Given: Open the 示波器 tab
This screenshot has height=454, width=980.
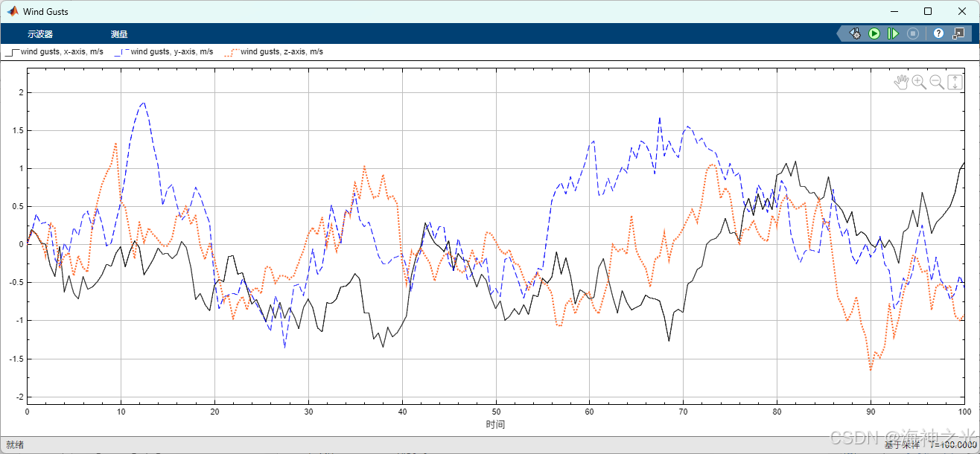Looking at the screenshot, I should (x=40, y=34).
